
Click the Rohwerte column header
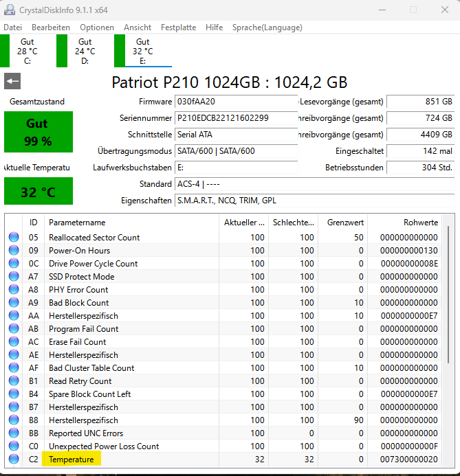point(405,223)
